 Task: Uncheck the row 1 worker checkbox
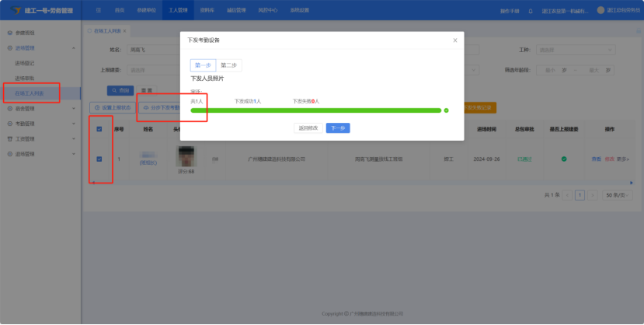[98, 159]
